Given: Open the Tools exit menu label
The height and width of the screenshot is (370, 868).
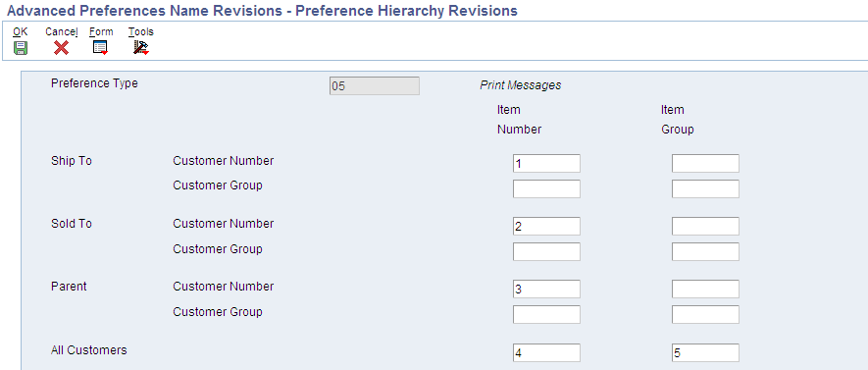Looking at the screenshot, I should pos(141,32).
